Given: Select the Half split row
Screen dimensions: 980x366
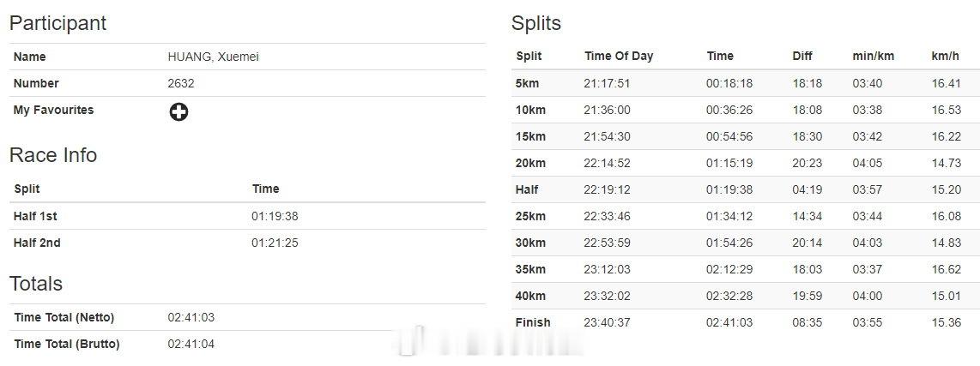Looking at the screenshot, I should tap(745, 189).
